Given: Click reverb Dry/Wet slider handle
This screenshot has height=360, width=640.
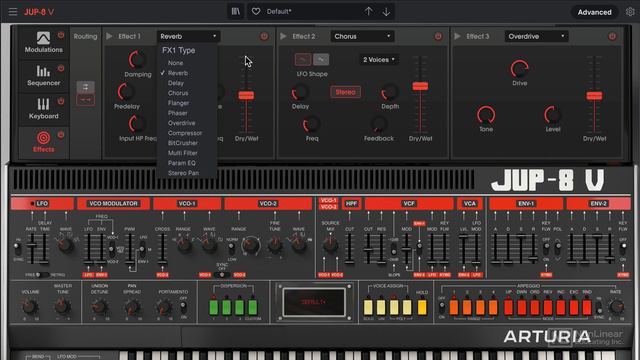Looking at the screenshot, I should pyautogui.click(x=246, y=95).
